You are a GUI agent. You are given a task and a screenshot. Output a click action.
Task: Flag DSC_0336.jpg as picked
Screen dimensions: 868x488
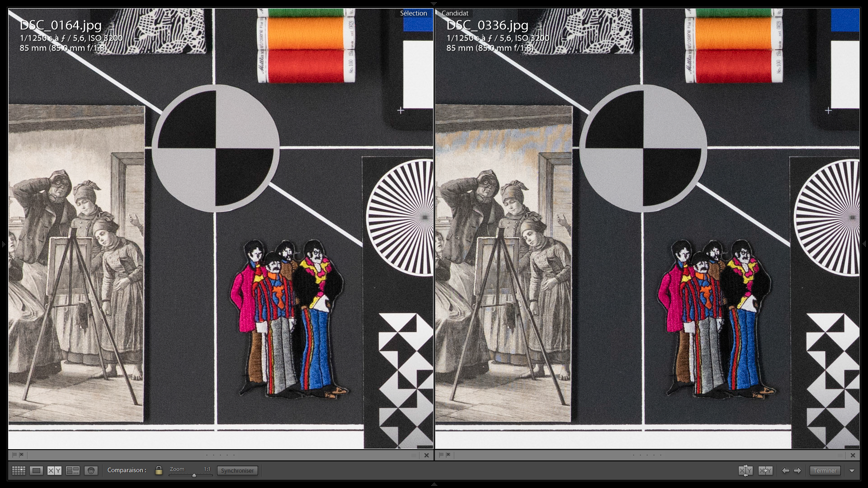(x=441, y=455)
